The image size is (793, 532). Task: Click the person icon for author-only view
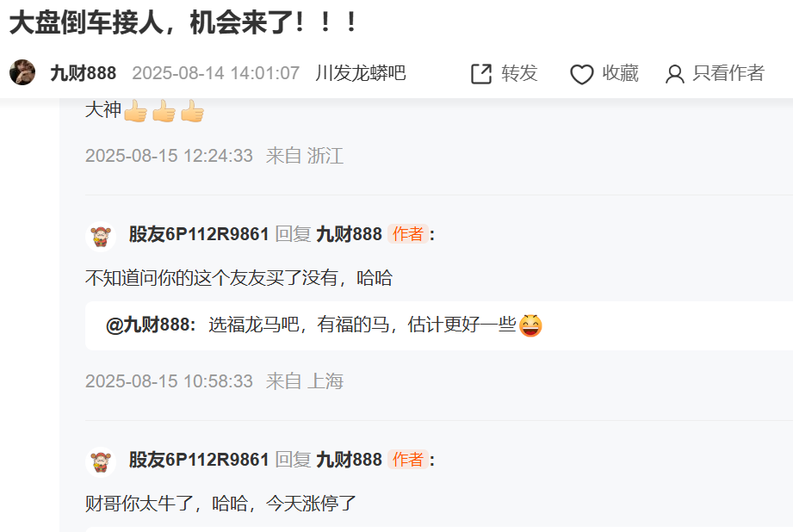tap(675, 74)
